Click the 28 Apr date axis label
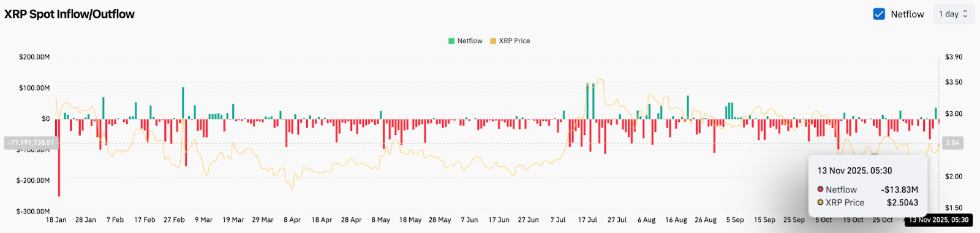The width and height of the screenshot is (980, 233). pyautogui.click(x=351, y=220)
